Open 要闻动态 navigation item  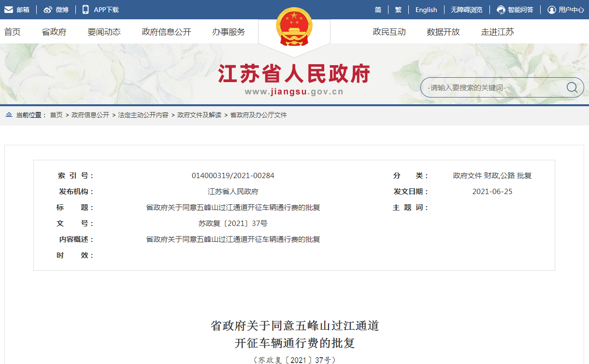(104, 32)
